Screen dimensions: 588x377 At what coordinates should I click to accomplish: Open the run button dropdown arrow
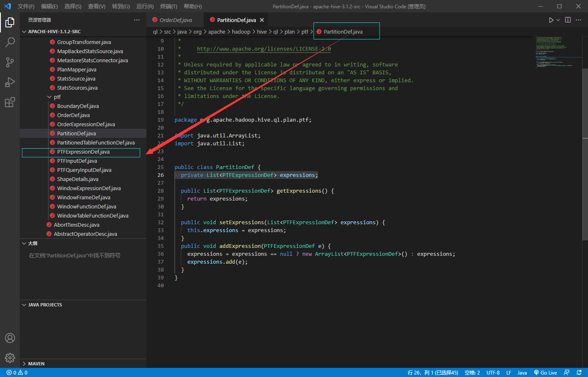(x=558, y=20)
